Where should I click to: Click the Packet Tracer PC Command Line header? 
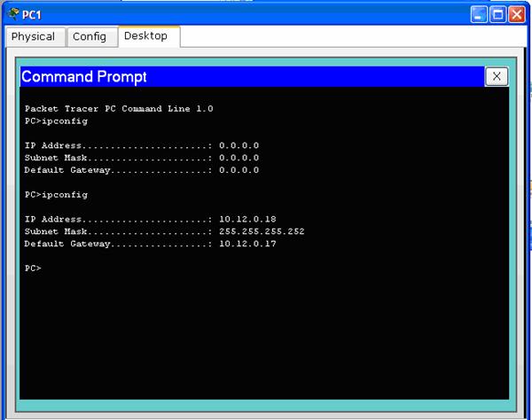coord(119,108)
